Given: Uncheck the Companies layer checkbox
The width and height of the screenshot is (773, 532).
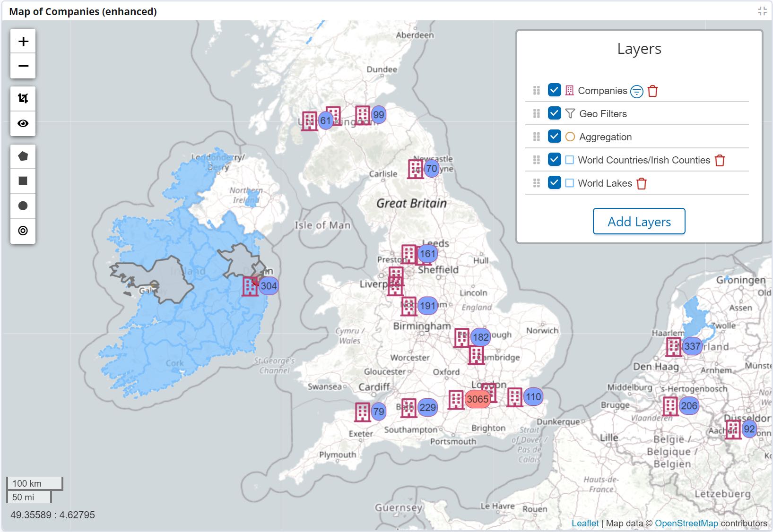Looking at the screenshot, I should pos(555,90).
